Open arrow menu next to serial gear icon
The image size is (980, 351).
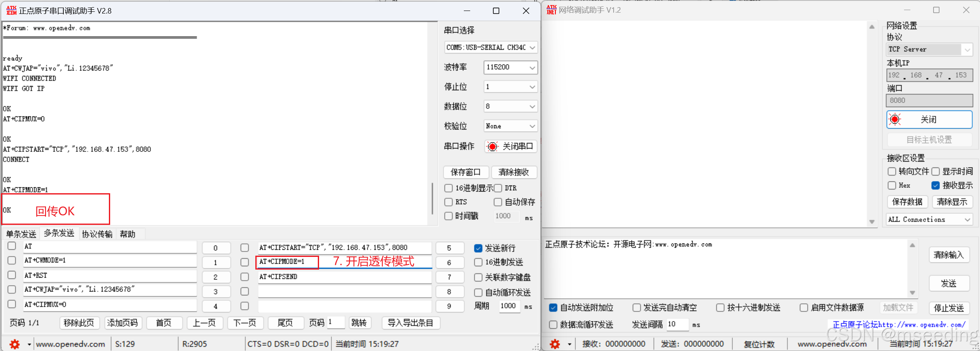pyautogui.click(x=29, y=344)
